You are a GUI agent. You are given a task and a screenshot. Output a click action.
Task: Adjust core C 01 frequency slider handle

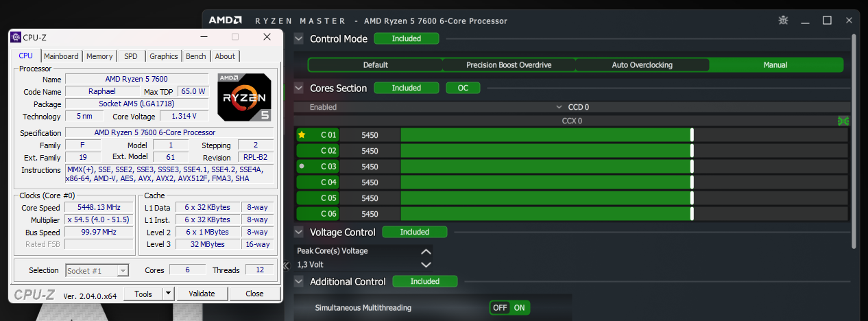pyautogui.click(x=692, y=135)
